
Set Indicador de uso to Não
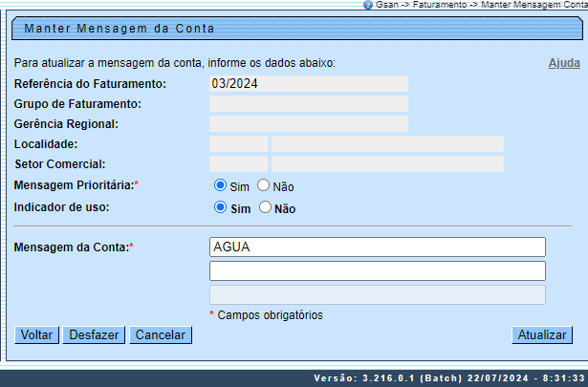point(266,206)
